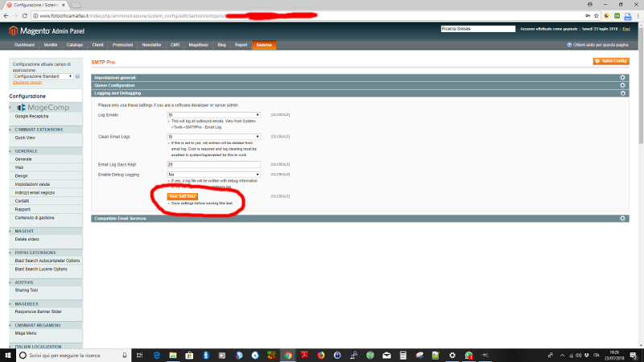This screenshot has width=644, height=362.
Task: Launch Microsoft Edge from taskbar
Action: click(x=156, y=356)
